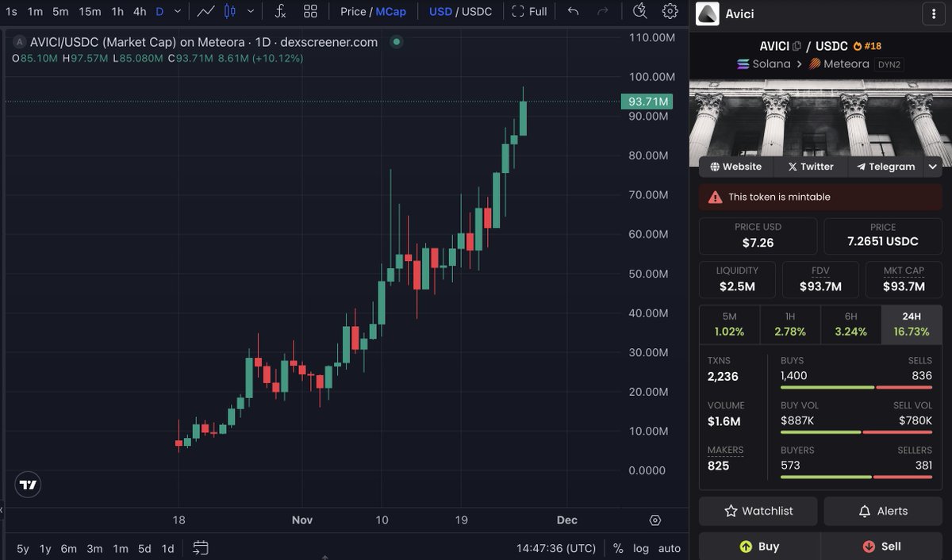Image resolution: width=952 pixels, height=560 pixels.
Task: Toggle the log scale
Action: [641, 548]
